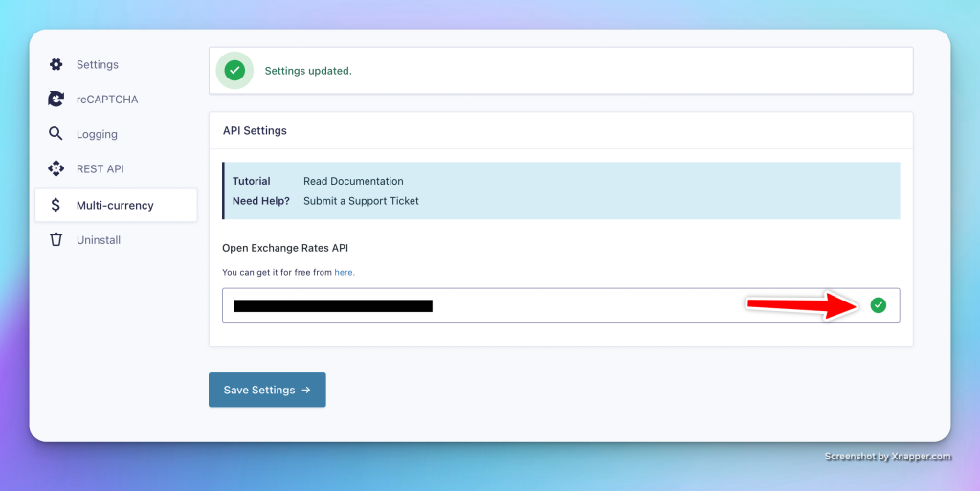Click the reCAPTCHA logo icon in sidebar
The width and height of the screenshot is (980, 491).
[56, 100]
